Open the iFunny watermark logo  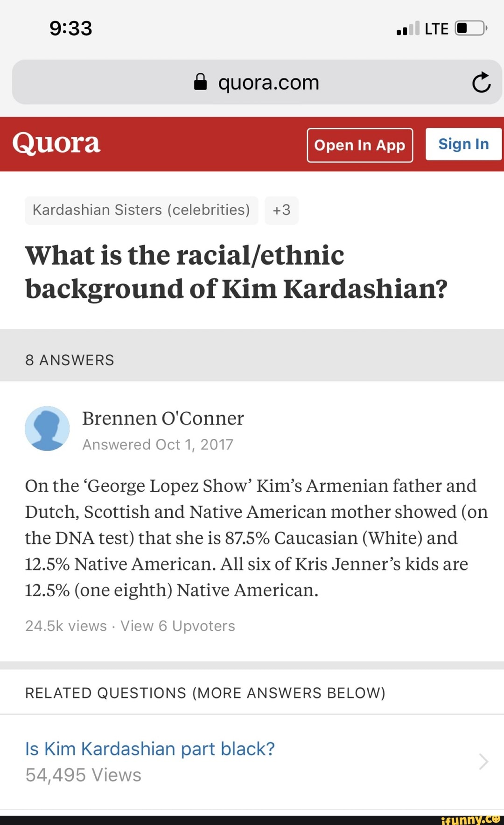coord(470,819)
